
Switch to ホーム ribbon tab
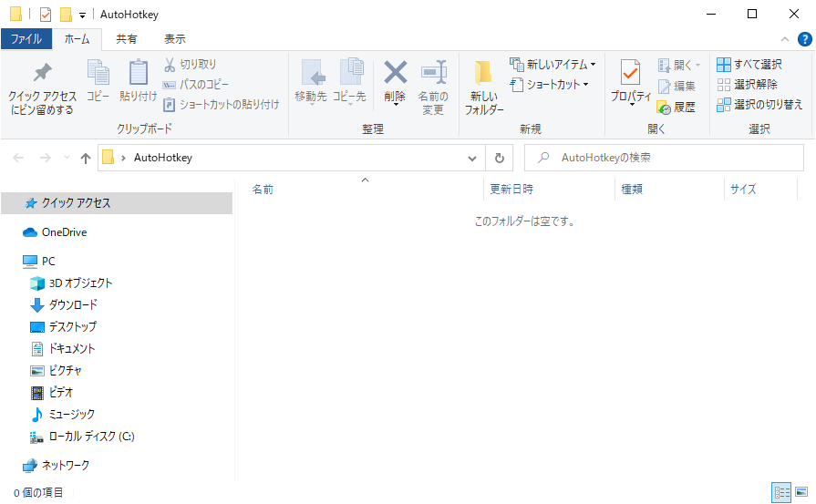point(77,39)
